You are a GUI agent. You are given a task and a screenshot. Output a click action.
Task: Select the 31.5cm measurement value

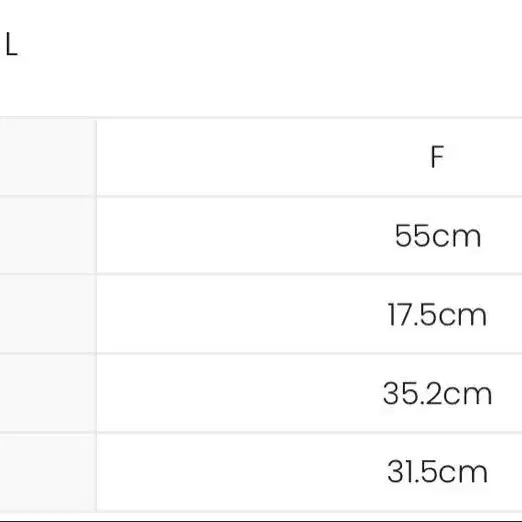[437, 472]
